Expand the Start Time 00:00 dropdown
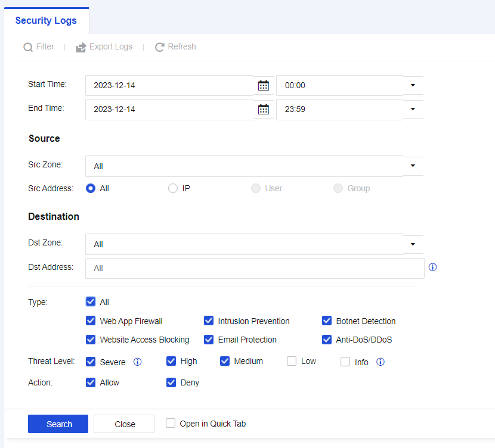This screenshot has height=448, width=495. tap(413, 85)
